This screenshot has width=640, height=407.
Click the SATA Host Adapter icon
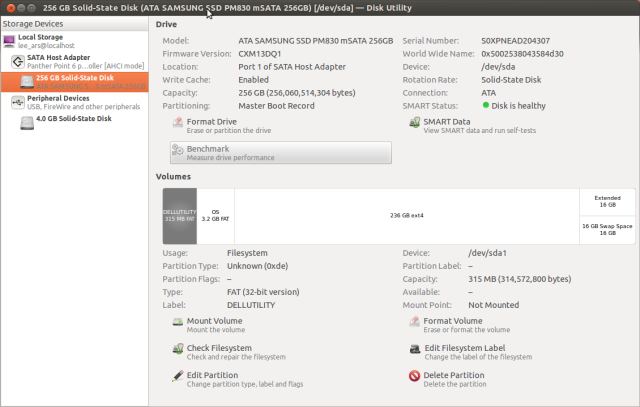pos(18,62)
